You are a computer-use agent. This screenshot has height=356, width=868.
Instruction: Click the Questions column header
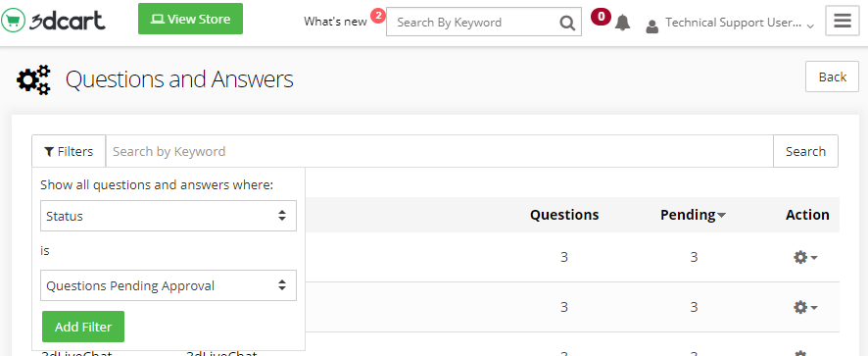click(x=564, y=215)
